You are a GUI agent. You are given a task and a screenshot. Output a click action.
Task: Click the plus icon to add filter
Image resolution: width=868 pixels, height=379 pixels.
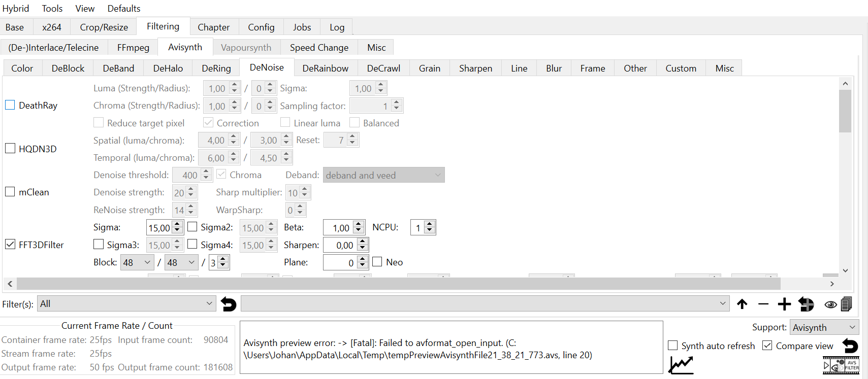pyautogui.click(x=784, y=304)
